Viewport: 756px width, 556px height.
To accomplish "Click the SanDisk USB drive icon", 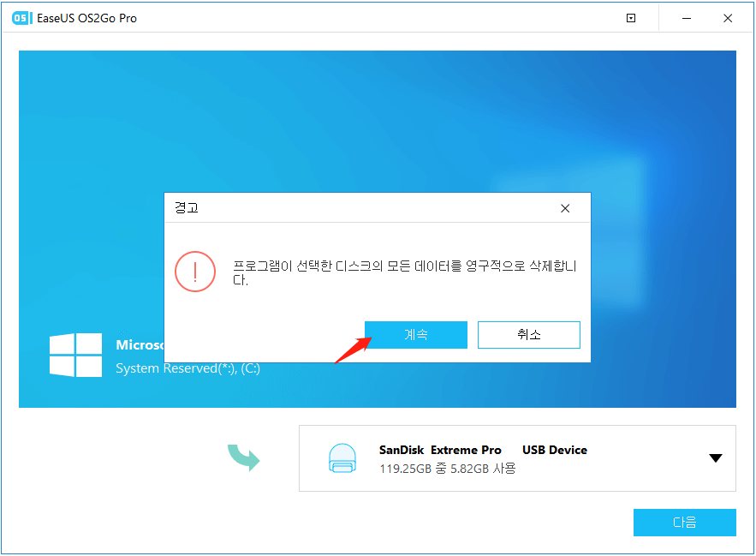I will 342,458.
